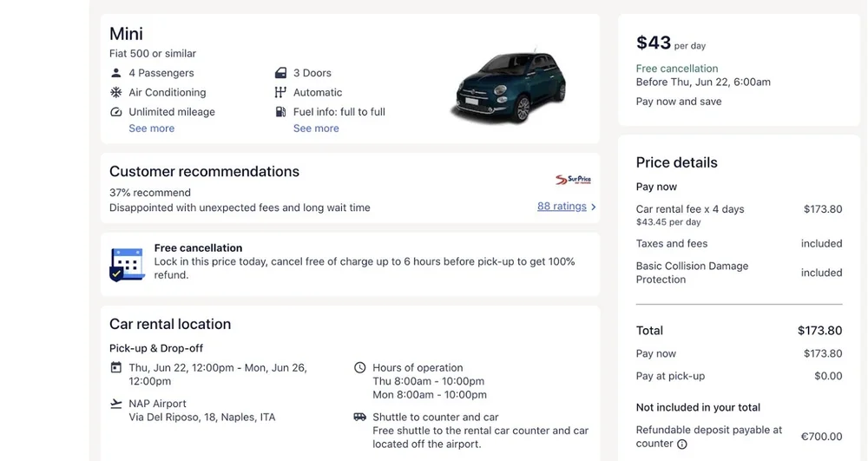Click the 3 Doors car door icon
The width and height of the screenshot is (868, 461).
coord(280,73)
